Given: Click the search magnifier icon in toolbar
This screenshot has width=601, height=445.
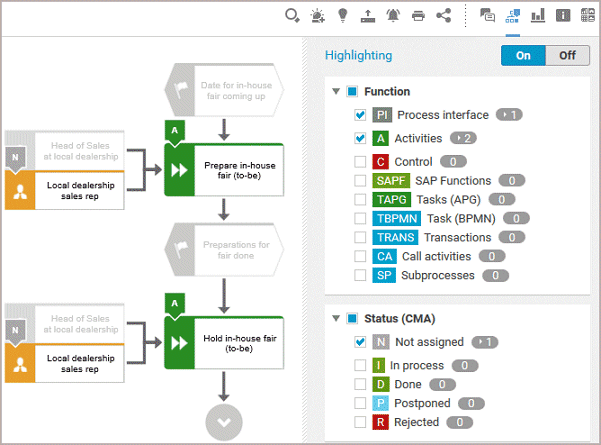Looking at the screenshot, I should 292,16.
